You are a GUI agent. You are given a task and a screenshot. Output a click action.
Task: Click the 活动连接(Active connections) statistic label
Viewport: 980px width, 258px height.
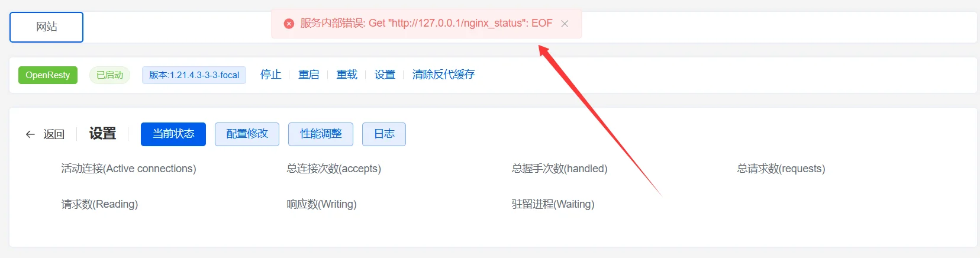click(x=128, y=169)
